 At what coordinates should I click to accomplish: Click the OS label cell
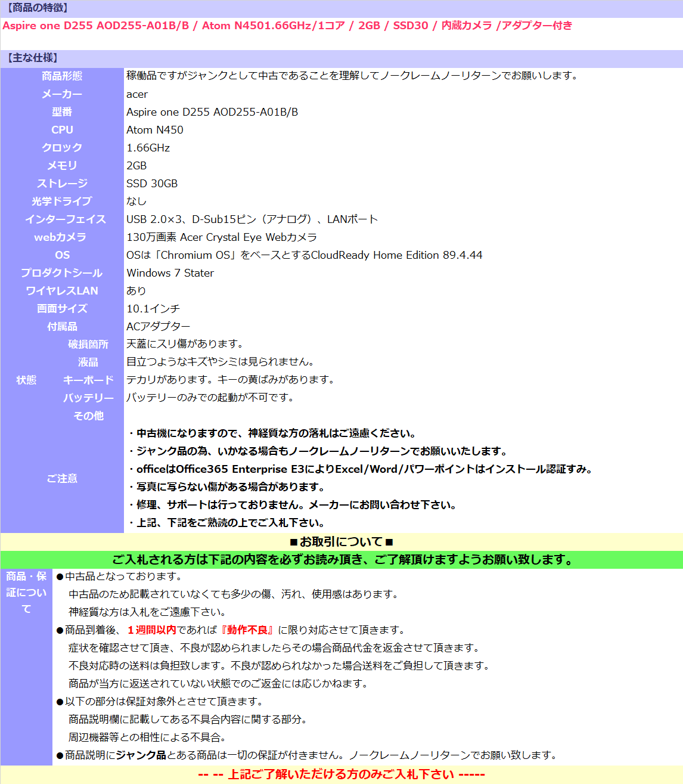coord(62,255)
